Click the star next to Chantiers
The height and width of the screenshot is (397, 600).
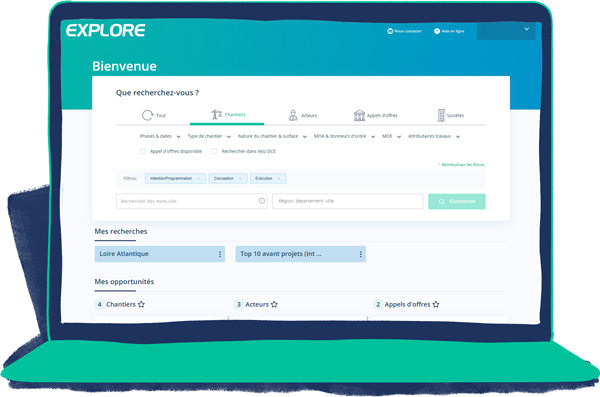tap(141, 304)
